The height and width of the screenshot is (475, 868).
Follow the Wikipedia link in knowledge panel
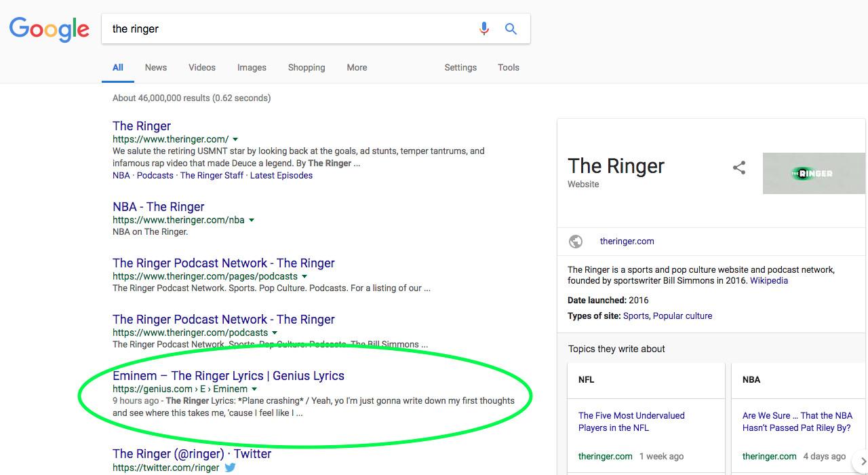pyautogui.click(x=768, y=280)
